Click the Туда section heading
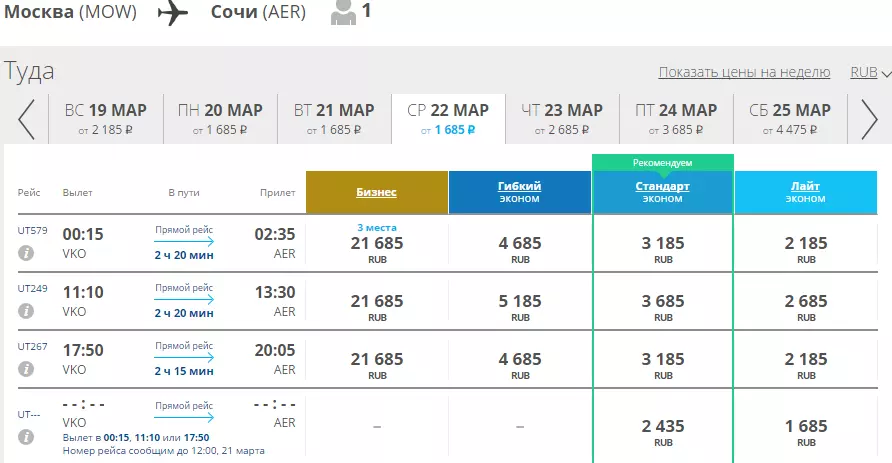Image resolution: width=892 pixels, height=463 pixels. pos(29,72)
